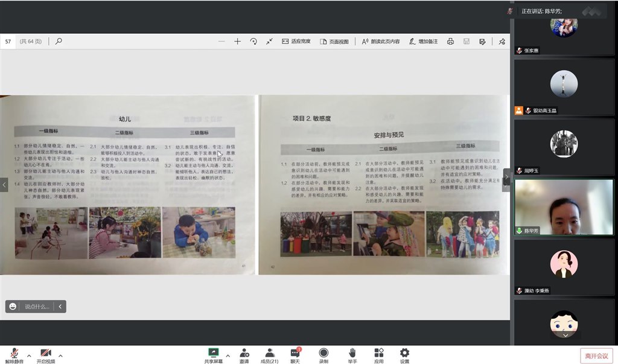Image resolution: width=618 pixels, height=364 pixels.
Task: Open the 页面视图 page view menu
Action: pos(334,42)
